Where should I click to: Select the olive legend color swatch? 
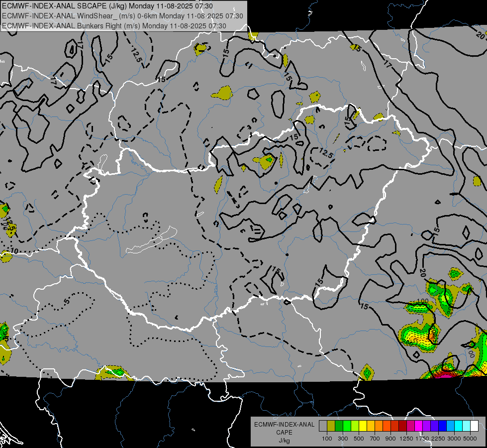click(x=331, y=426)
